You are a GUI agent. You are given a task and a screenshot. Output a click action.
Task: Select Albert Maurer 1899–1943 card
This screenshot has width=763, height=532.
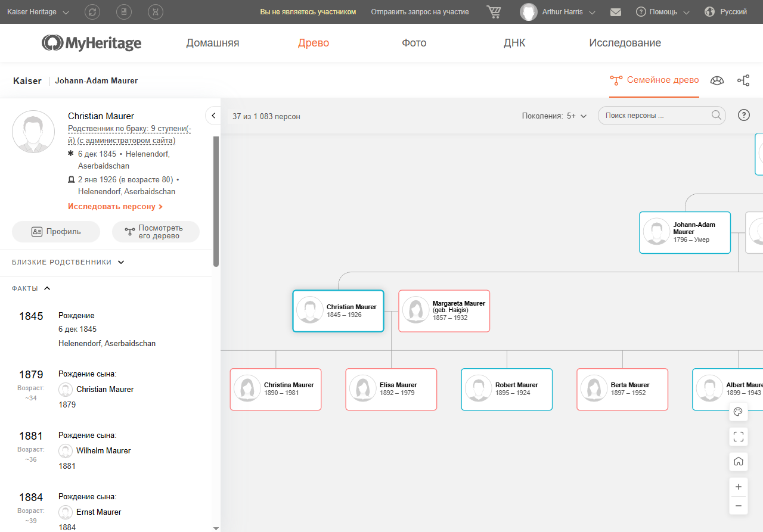tap(728, 389)
